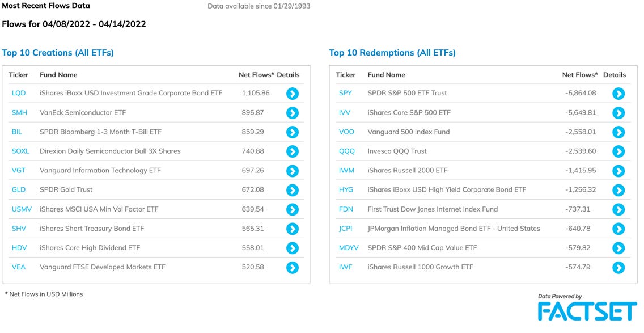The width and height of the screenshot is (644, 333).
Task: Select the Vanguard 500 Index Fund name
Action: coord(409,132)
